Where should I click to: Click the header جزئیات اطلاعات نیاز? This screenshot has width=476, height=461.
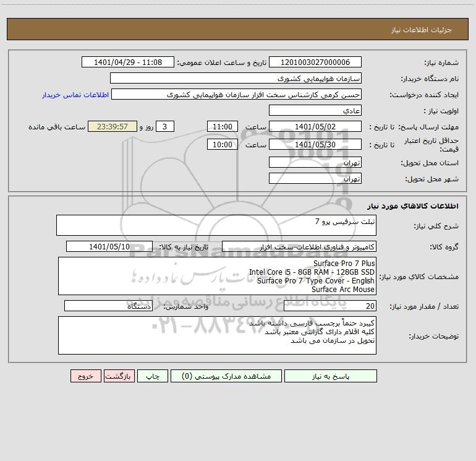[422, 30]
